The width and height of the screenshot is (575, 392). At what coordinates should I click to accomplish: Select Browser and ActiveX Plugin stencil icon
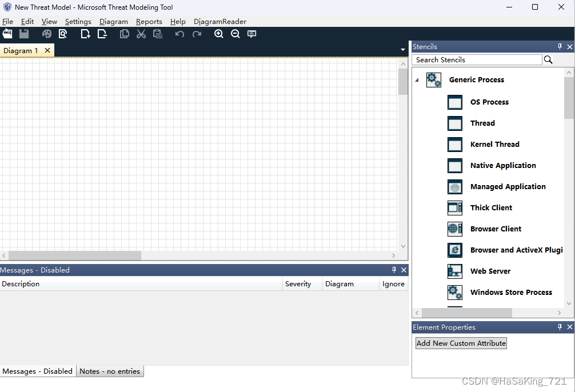tap(455, 250)
